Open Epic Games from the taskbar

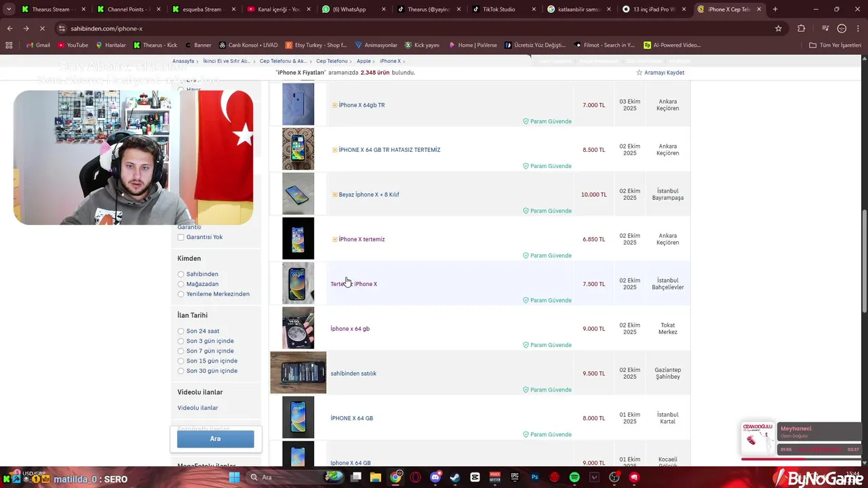515,477
